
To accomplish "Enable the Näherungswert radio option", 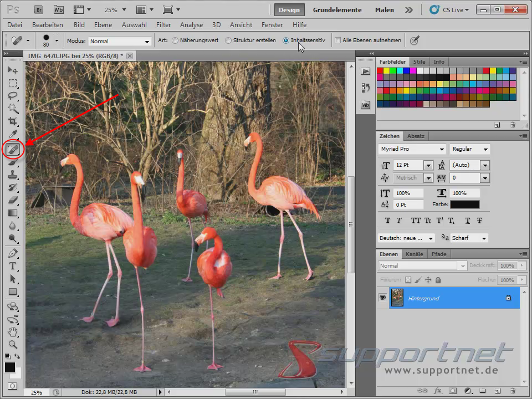I will point(175,40).
